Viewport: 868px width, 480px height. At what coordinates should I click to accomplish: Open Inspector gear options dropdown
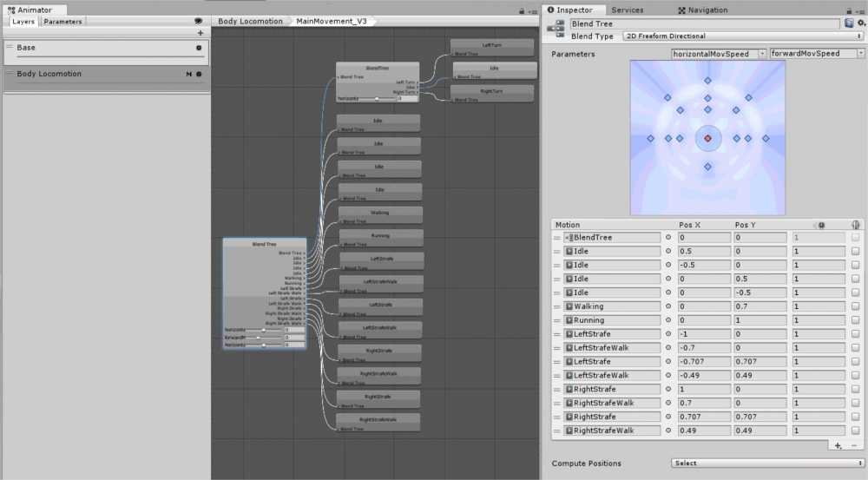click(861, 23)
